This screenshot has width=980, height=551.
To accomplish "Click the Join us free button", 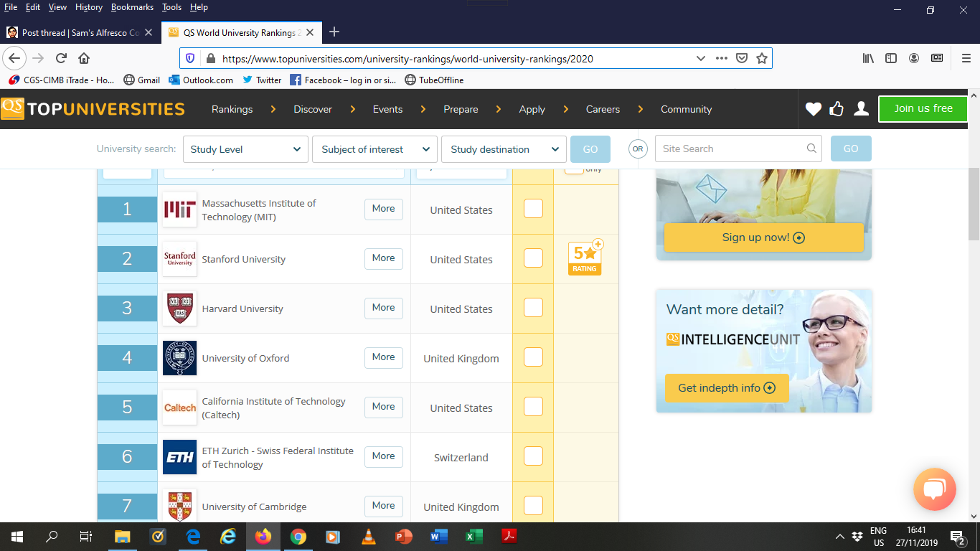I will (923, 109).
